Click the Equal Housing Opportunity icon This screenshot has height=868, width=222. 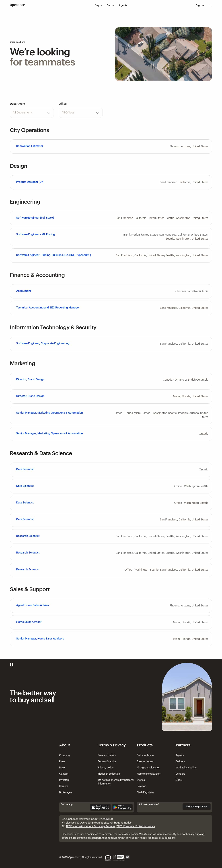point(108,858)
